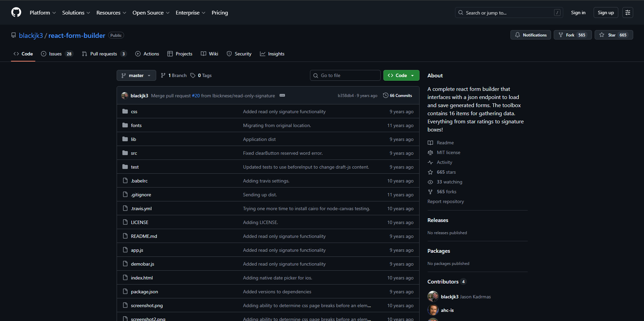Click the Report repository link

click(x=446, y=201)
